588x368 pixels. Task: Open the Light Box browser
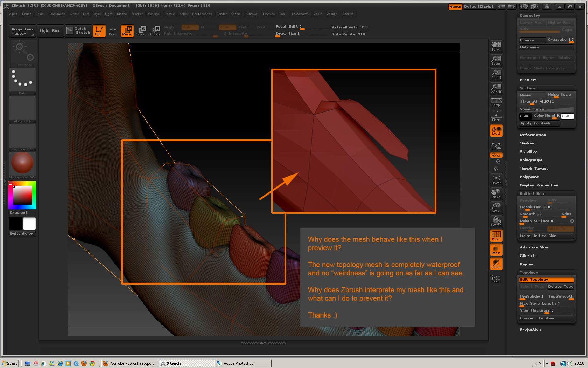coord(50,30)
